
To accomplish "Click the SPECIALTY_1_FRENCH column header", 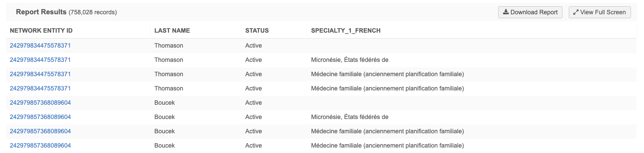I will [x=345, y=31].
